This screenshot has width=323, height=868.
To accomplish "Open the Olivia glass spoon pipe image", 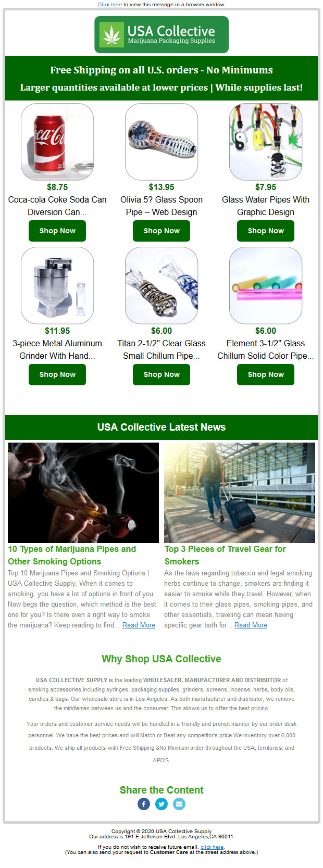I will coord(161,142).
